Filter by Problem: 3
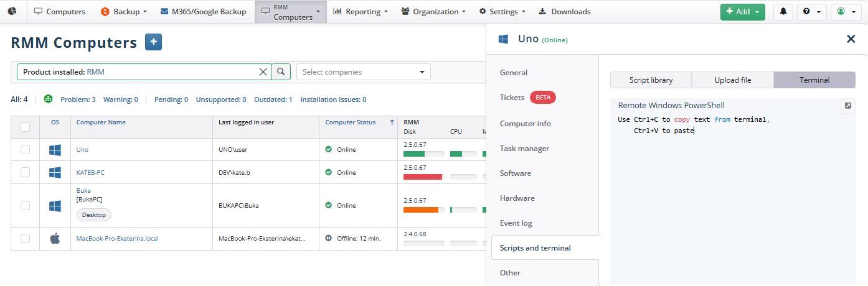Image resolution: width=868 pixels, height=286 pixels. (78, 99)
